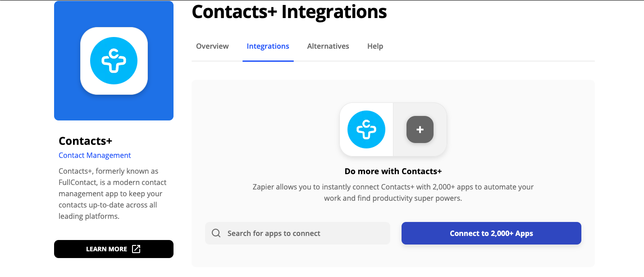The image size is (644, 277).
Task: Switch to the Alternatives tab
Action: point(328,46)
